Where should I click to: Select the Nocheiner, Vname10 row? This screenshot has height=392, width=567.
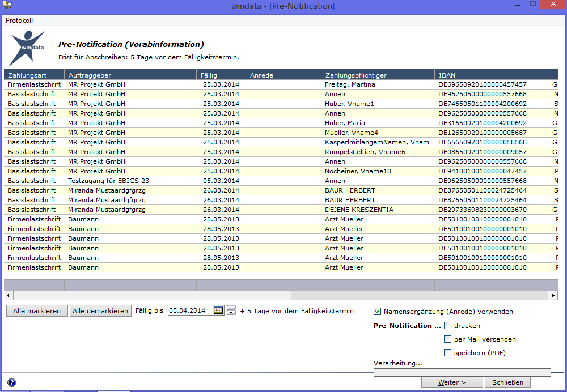pyautogui.click(x=281, y=171)
